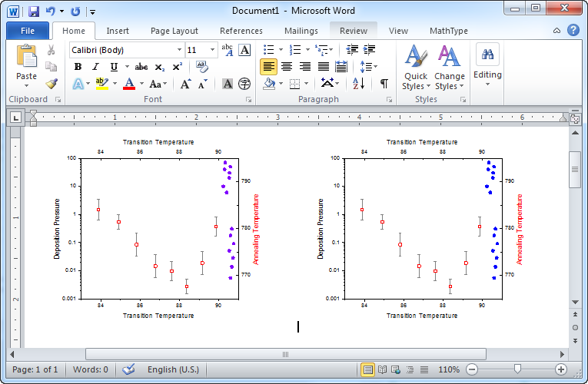Open the Line Spacing dropdown
Viewport: 588px width, 384px height.
click(x=368, y=67)
